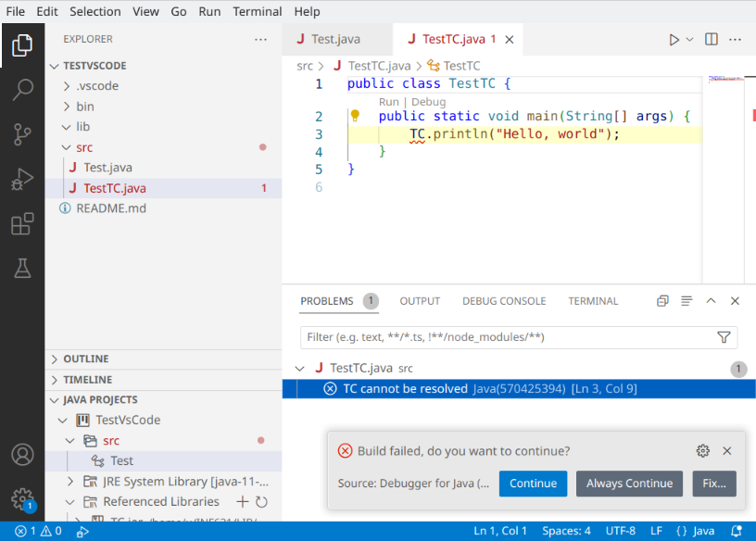Open the Accounts icon in activity bar
The height and width of the screenshot is (541, 756).
[x=22, y=455]
